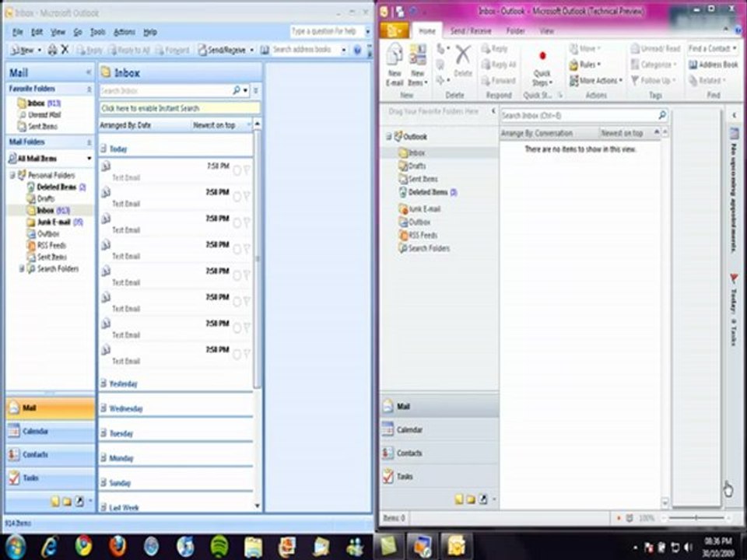The image size is (747, 560).
Task: Select Deleted Items in Outlook 2007 tree
Action: (56, 187)
